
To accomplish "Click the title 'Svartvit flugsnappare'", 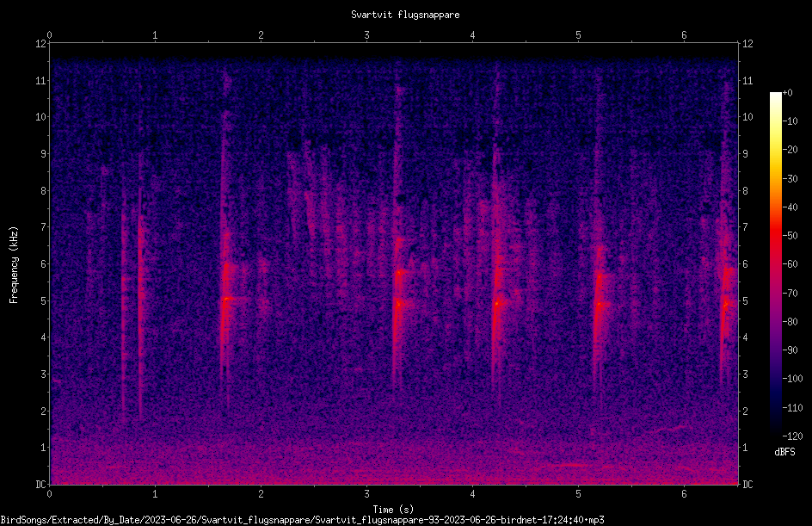I will click(405, 15).
